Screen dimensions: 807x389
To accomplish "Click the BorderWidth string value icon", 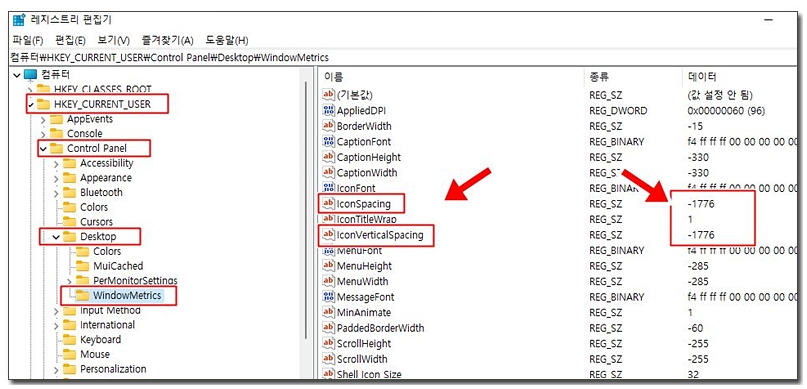I will pos(328,126).
